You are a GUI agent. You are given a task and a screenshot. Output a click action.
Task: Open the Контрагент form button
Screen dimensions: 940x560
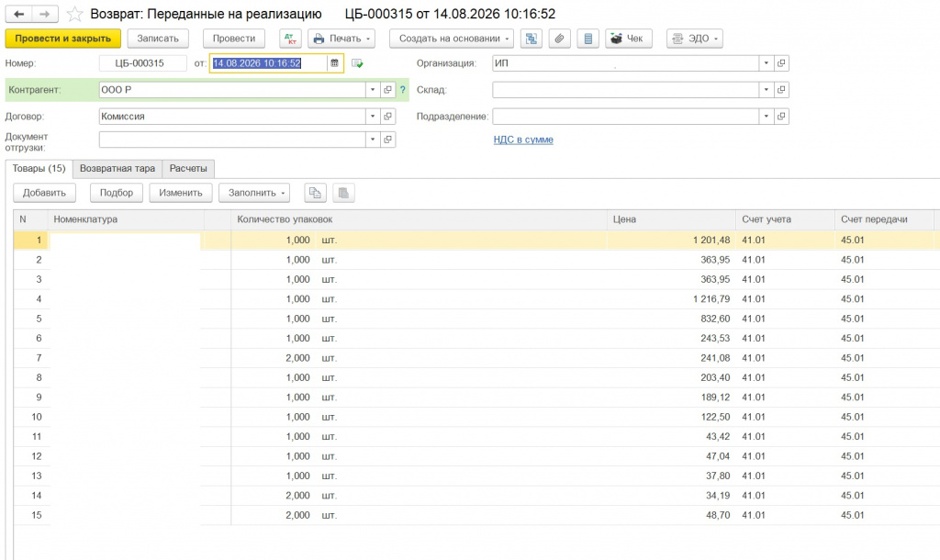(x=388, y=90)
